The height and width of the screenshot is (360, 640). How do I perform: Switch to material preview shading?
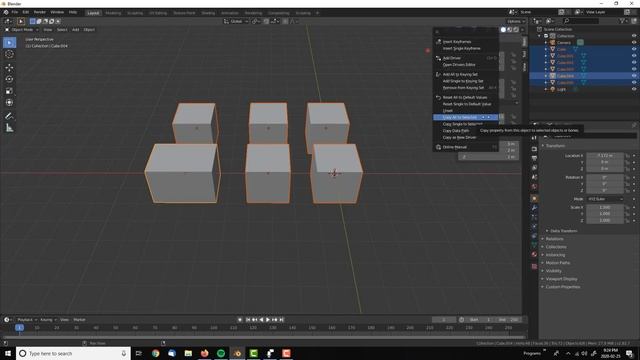coord(509,29)
